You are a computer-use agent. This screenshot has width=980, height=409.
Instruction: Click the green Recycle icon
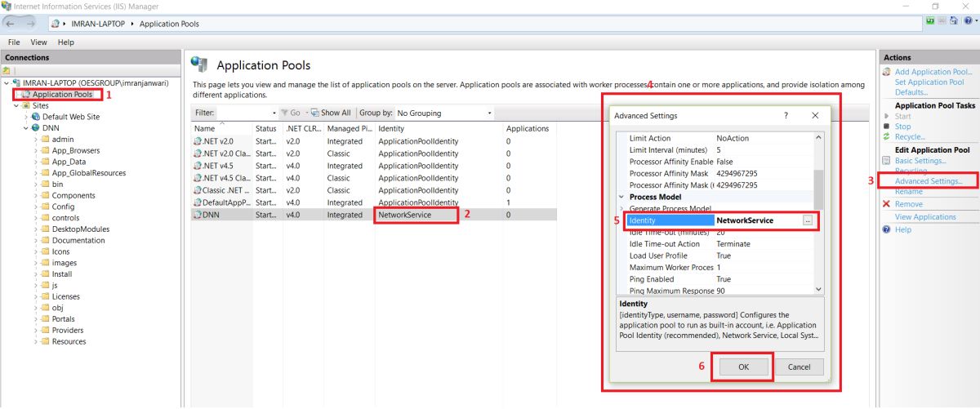tap(886, 137)
